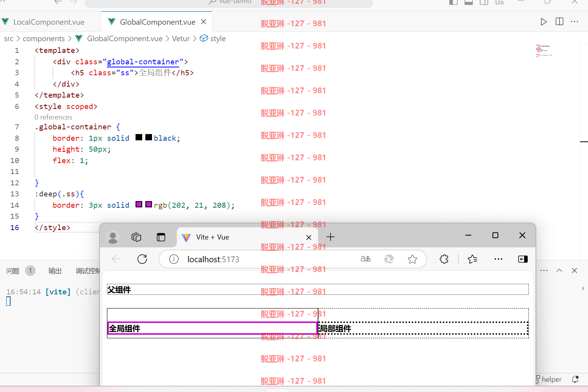Open editor More Actions ellipsis menu
Image resolution: width=588 pixels, height=392 pixels.
pyautogui.click(x=575, y=22)
